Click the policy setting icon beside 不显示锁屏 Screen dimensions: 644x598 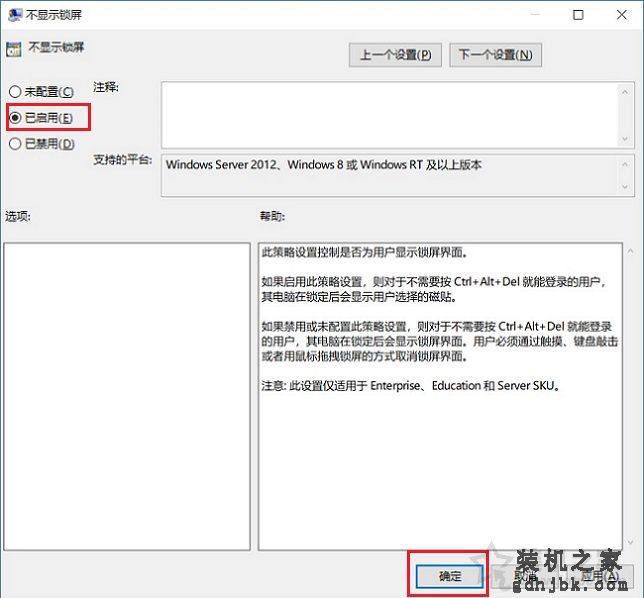[14, 49]
